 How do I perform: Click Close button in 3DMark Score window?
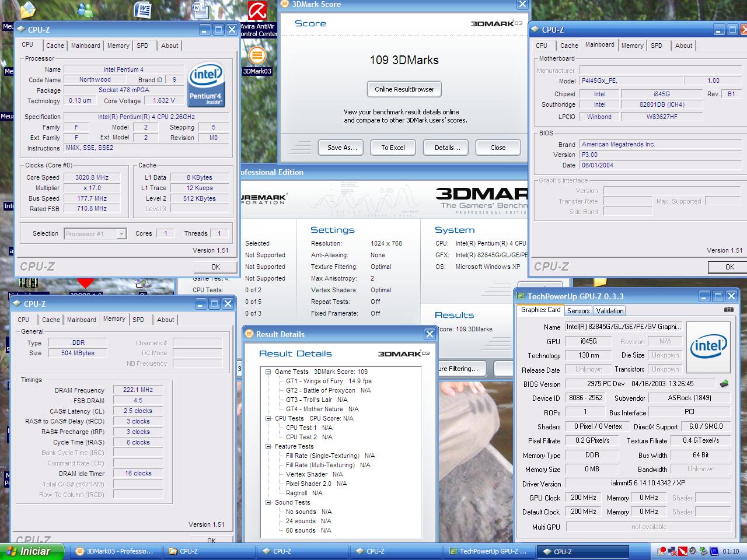[498, 148]
